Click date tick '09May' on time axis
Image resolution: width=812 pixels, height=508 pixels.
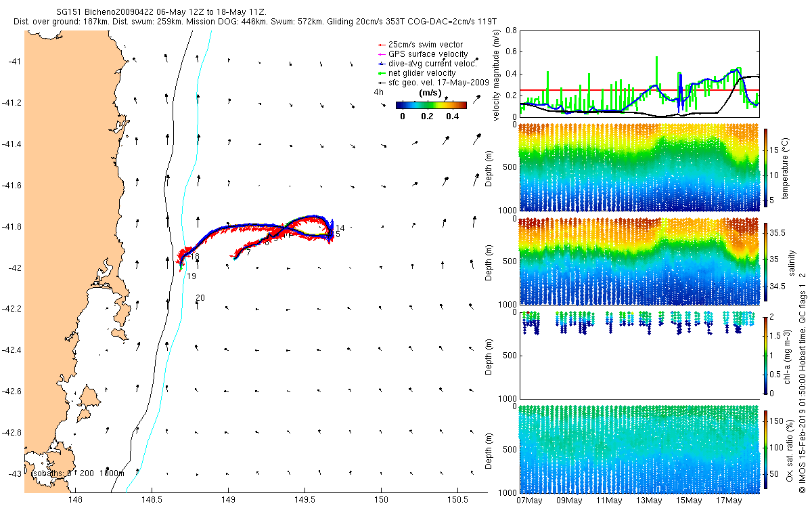pos(569,501)
